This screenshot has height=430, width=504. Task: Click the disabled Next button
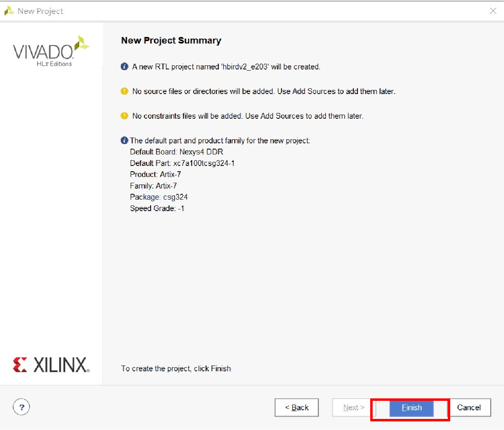point(354,407)
